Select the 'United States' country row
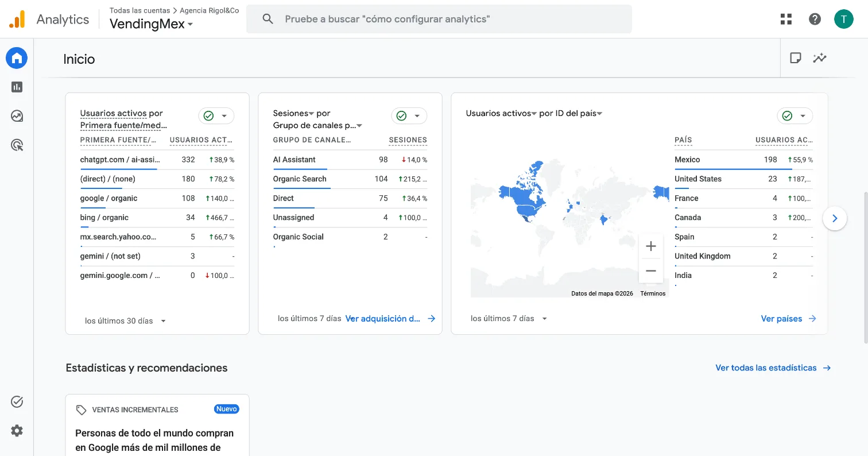 pos(743,179)
